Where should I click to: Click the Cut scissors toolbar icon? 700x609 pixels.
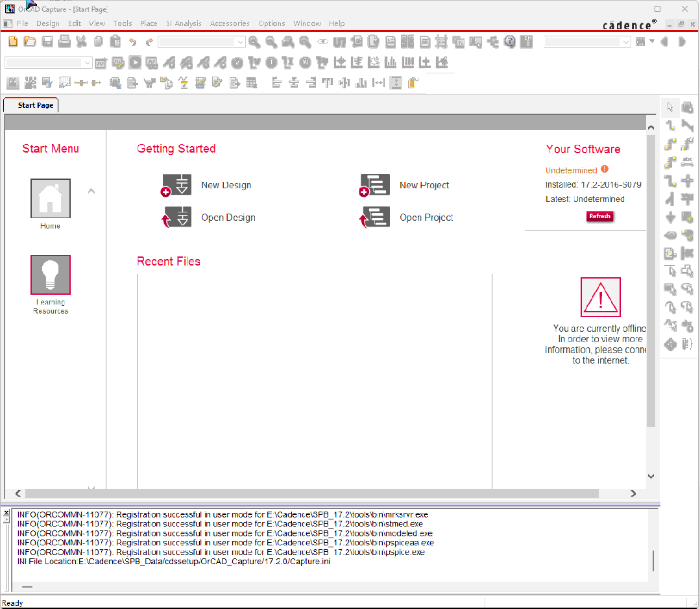[81, 42]
